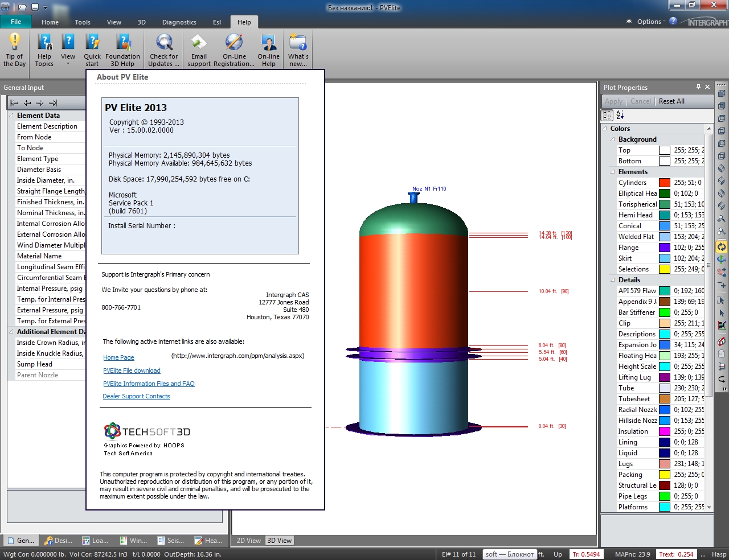
Task: Select the Material Name field row
Action: coord(51,256)
